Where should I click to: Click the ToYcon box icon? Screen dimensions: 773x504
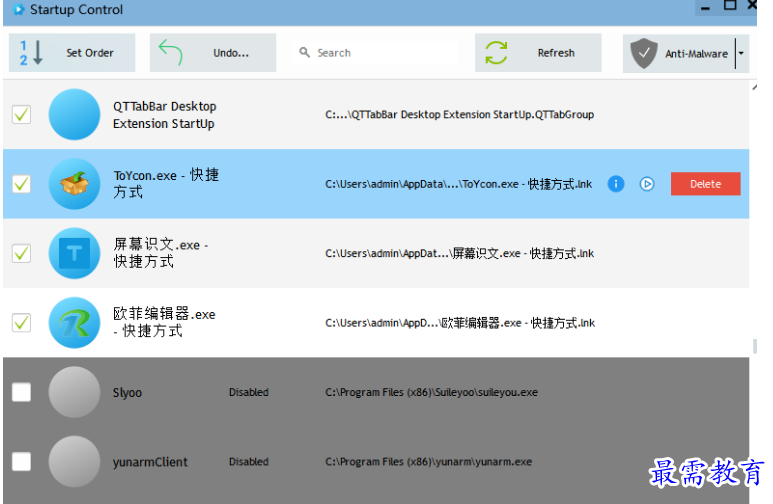[x=74, y=184]
